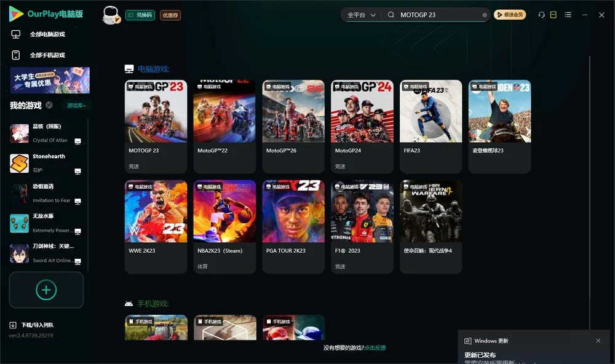
Task: Click the yellow mini-window mode icon
Action: [x=553, y=15]
